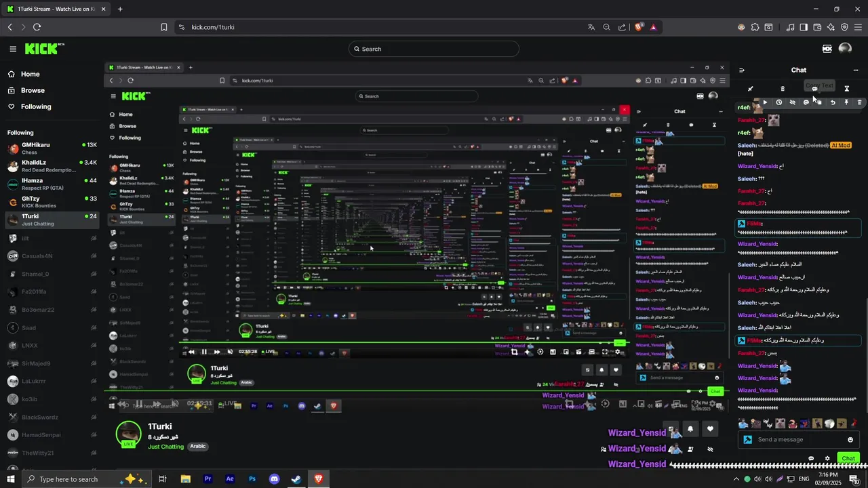
Task: Open the Brave playlist music note icon
Action: (791, 27)
